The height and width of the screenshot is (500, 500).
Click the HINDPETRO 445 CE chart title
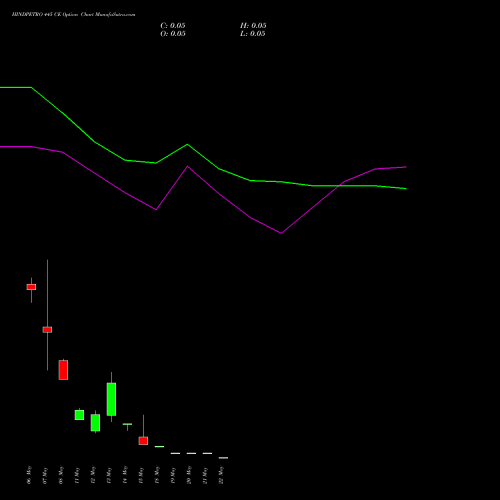73,15
